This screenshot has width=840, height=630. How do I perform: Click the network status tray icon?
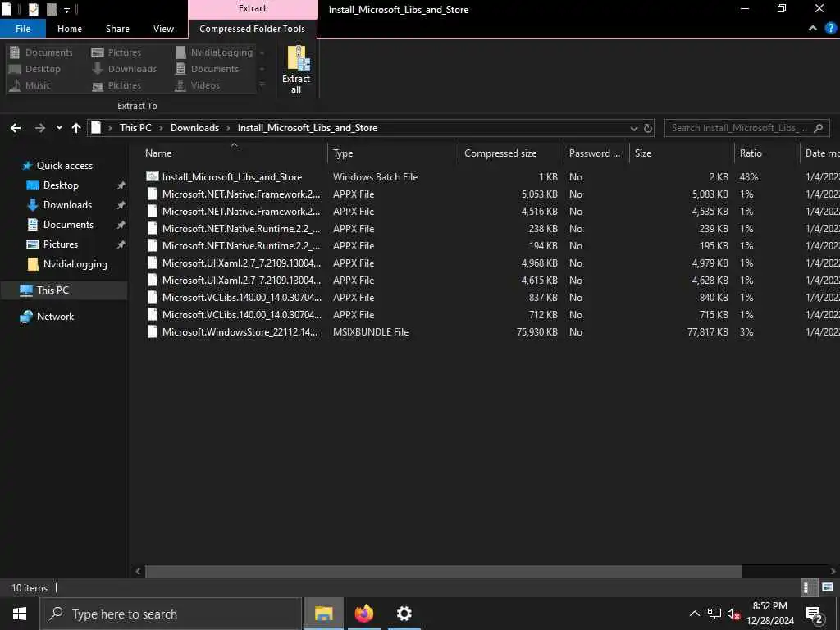714,614
